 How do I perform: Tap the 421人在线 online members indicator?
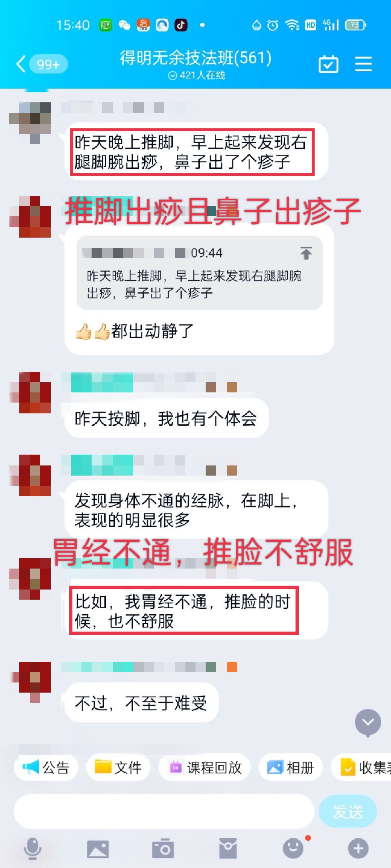[197, 75]
